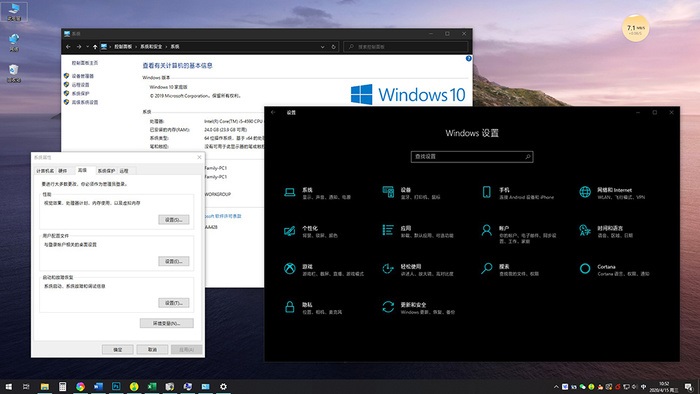Open the 设备 (Devices) settings category
Screen dimensions: 700x394
[x=411, y=193]
